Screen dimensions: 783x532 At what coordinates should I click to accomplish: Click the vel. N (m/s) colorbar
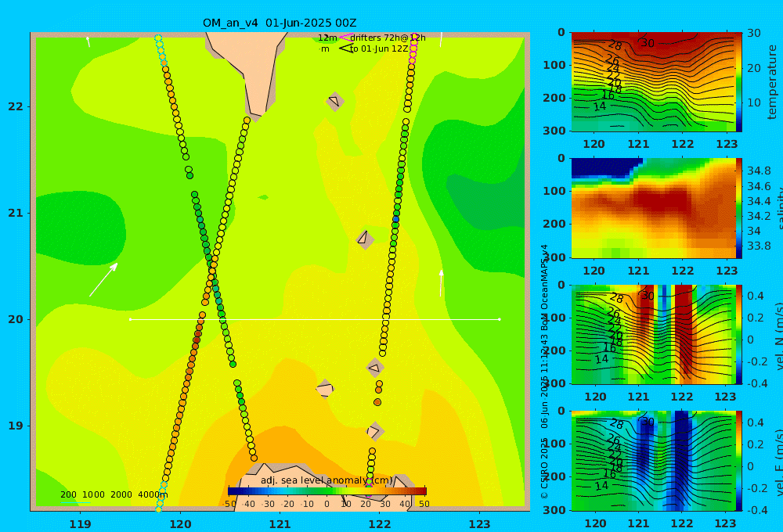click(739, 334)
